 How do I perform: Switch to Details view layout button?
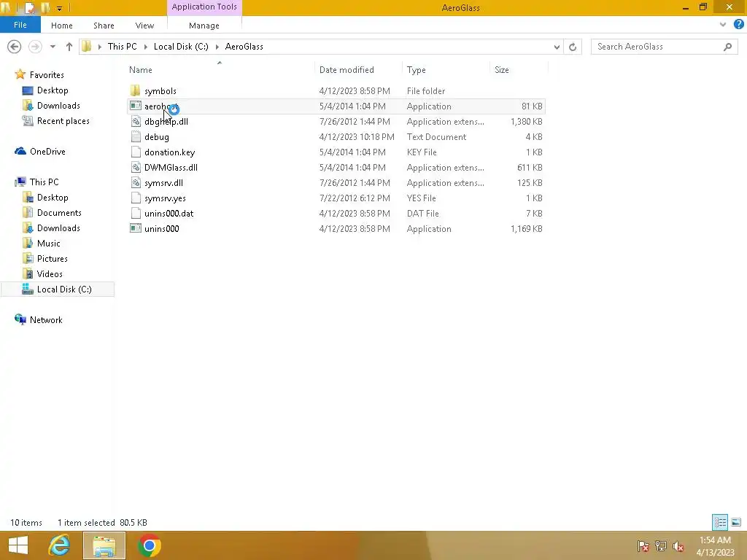pyautogui.click(x=720, y=522)
